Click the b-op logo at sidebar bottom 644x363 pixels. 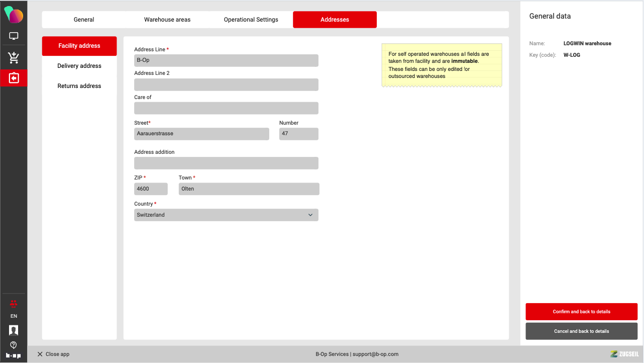pos(14,355)
